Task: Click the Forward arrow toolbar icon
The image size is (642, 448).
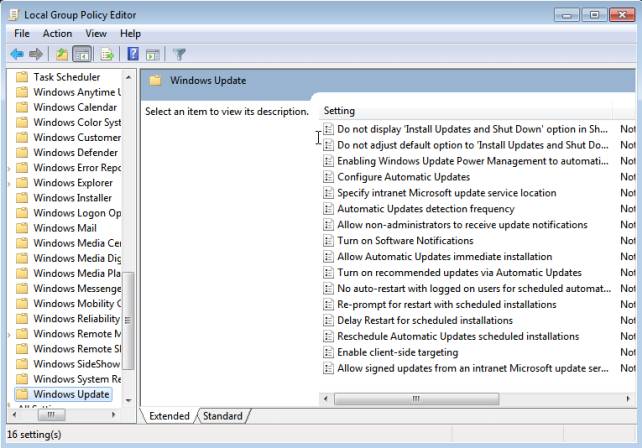Action: (36, 54)
